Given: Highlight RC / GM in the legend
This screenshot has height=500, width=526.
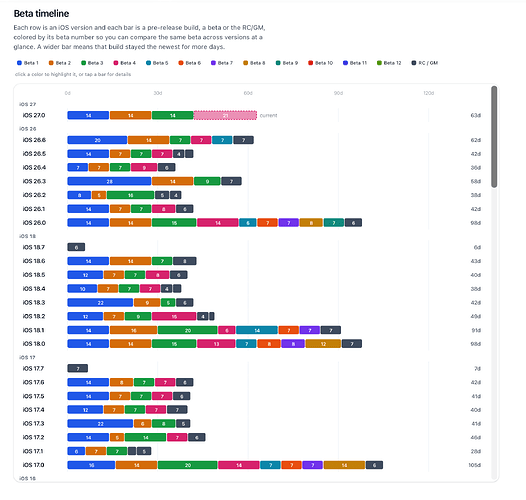Looking at the screenshot, I should coord(425,63).
